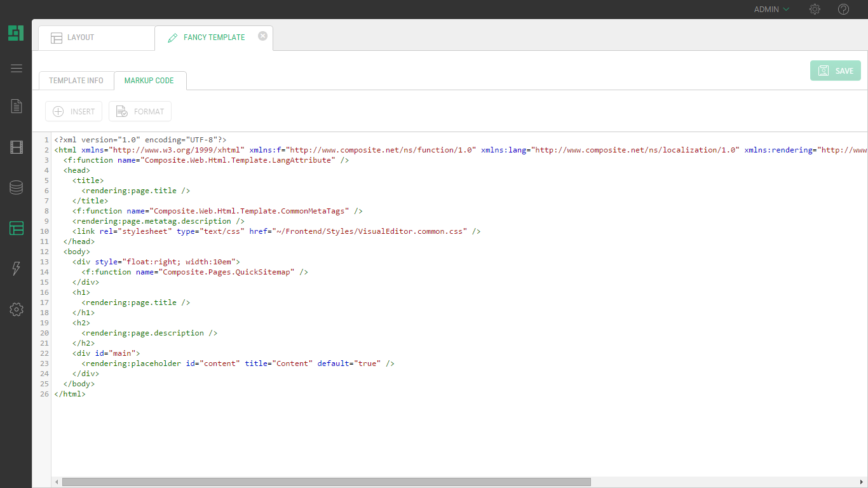Click the '<div id="main">' tag on line 22
Image resolution: width=868 pixels, height=488 pixels.
pyautogui.click(x=106, y=353)
